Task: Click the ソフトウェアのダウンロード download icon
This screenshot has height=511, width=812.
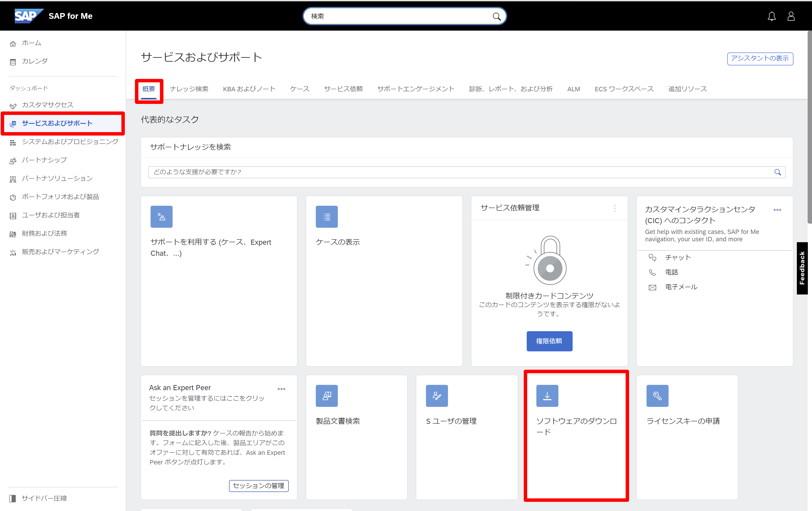Action: click(547, 396)
